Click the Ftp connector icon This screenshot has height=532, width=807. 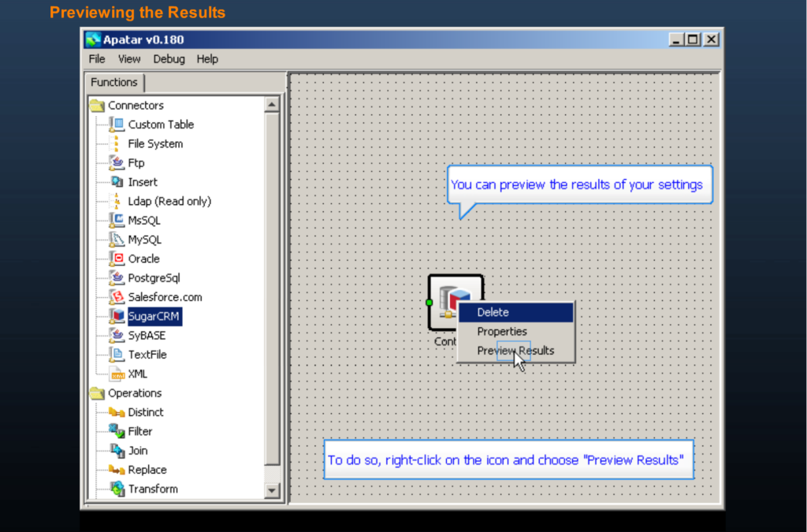[x=117, y=162]
